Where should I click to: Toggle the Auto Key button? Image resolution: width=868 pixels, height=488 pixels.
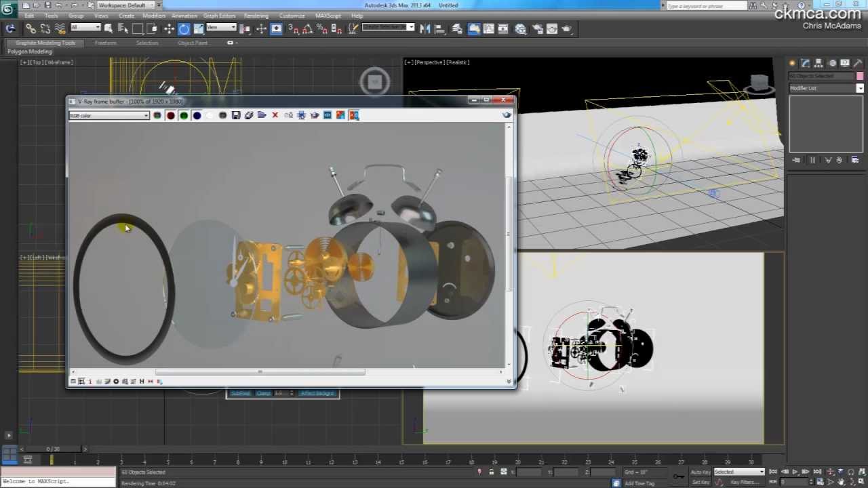[x=700, y=472]
